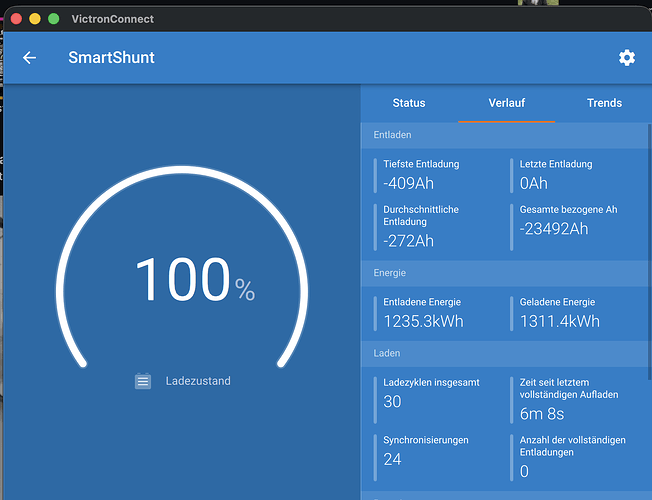Viewport: 652px width, 500px height.
Task: Switch to the Trends tab
Action: (x=604, y=103)
